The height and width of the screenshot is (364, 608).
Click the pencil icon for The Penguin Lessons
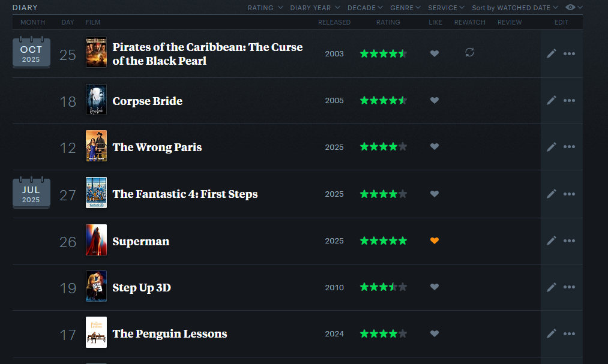pyautogui.click(x=552, y=333)
